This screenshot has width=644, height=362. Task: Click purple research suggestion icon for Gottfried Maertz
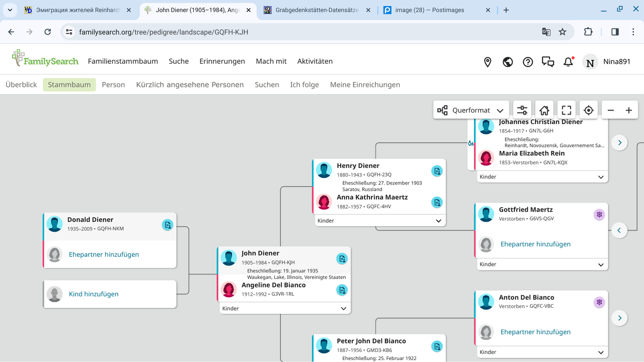(x=599, y=215)
